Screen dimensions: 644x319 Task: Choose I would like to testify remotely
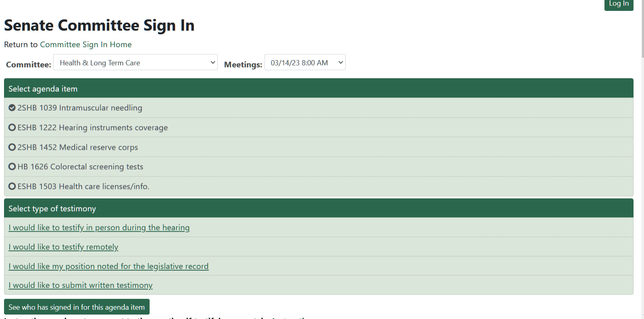63,247
